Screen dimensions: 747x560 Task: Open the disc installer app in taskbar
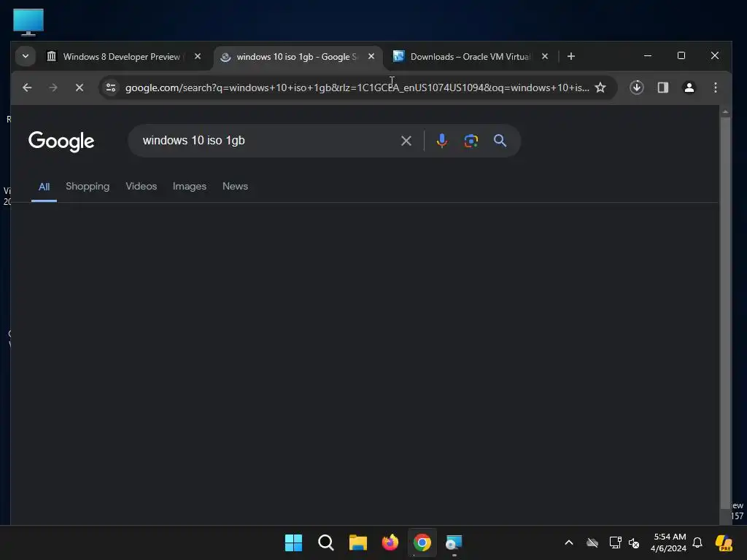click(454, 542)
